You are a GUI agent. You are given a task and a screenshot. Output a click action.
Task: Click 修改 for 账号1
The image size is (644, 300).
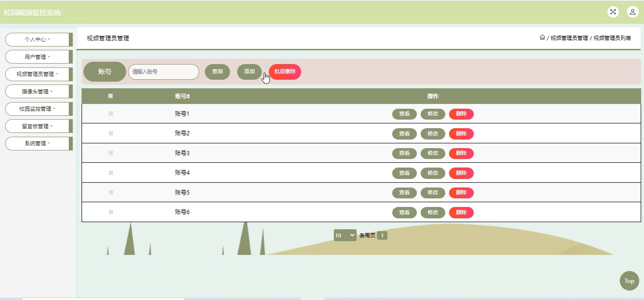[x=433, y=114]
